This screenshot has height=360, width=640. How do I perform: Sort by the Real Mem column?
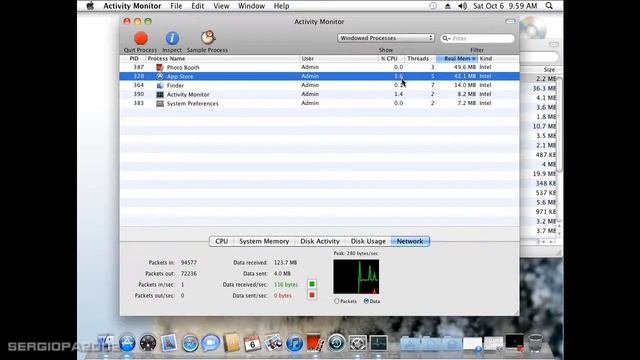click(457, 59)
